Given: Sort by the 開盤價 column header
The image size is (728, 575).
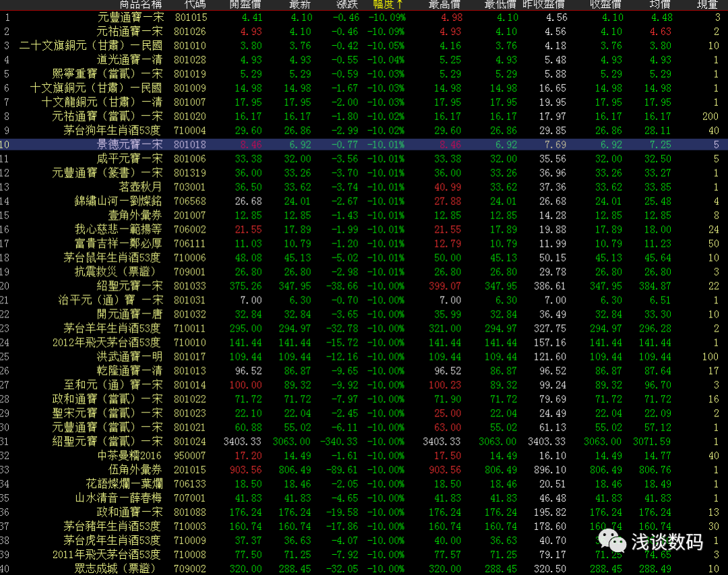Looking at the screenshot, I should (245, 5).
